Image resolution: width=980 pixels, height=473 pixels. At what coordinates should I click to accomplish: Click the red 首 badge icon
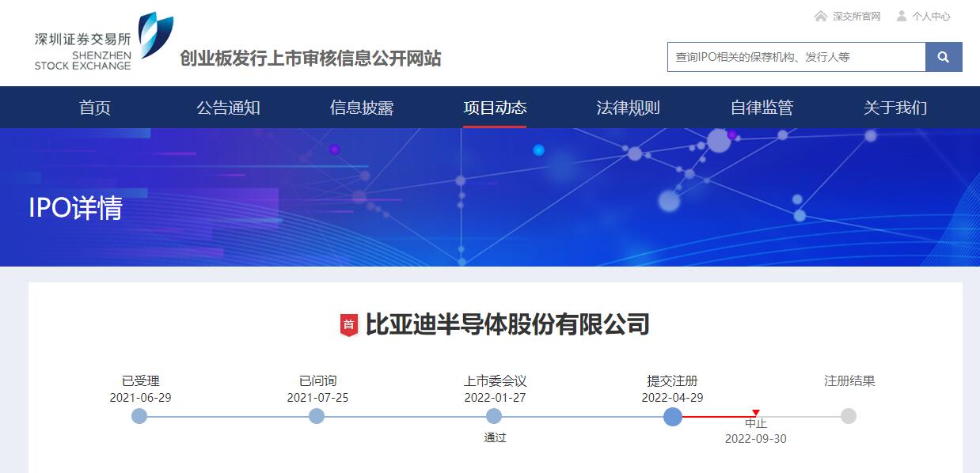coord(349,324)
